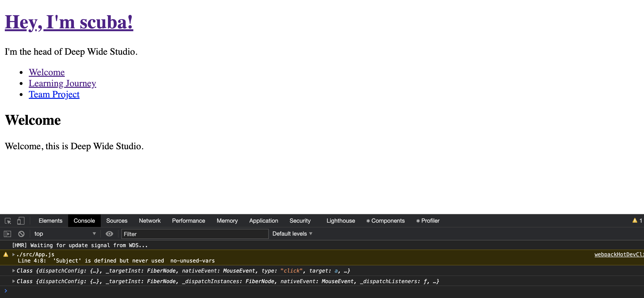This screenshot has height=298, width=644.
Task: Open the Network tab
Action: (x=149, y=221)
